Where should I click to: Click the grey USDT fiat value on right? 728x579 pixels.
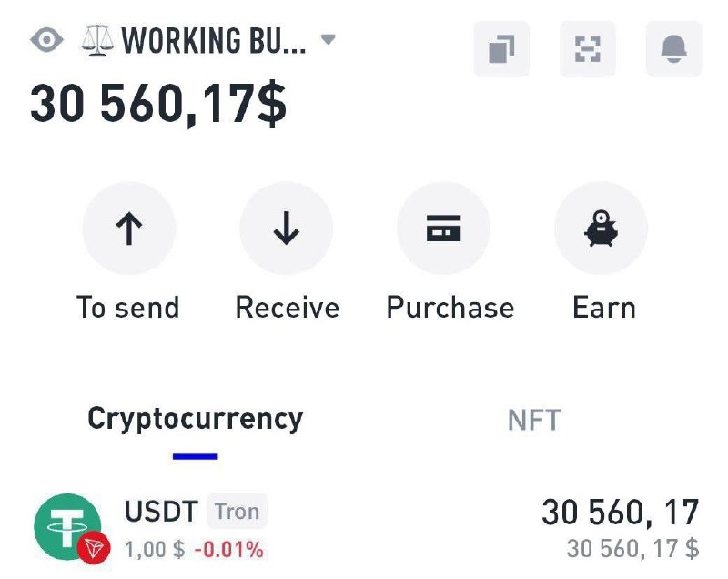[632, 549]
